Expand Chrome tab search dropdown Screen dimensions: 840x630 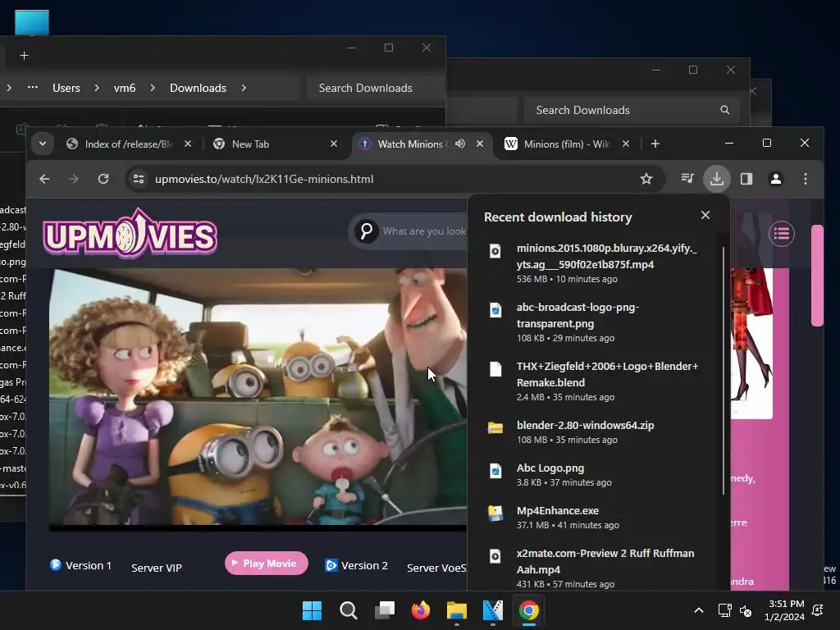click(43, 144)
